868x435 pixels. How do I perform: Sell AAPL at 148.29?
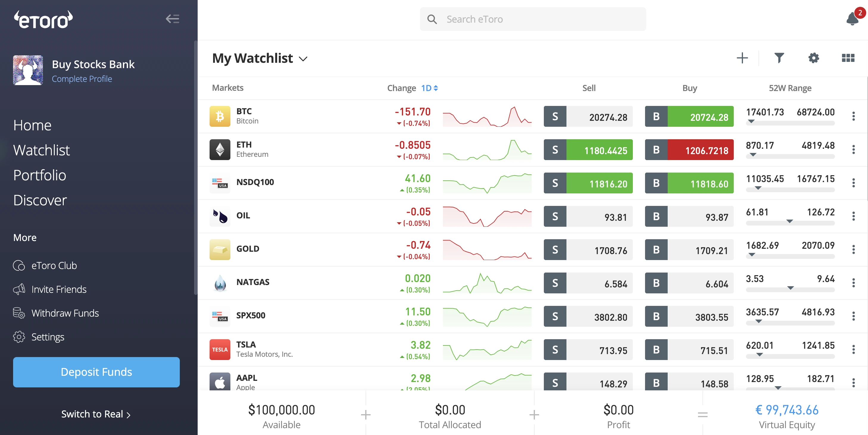coord(588,382)
